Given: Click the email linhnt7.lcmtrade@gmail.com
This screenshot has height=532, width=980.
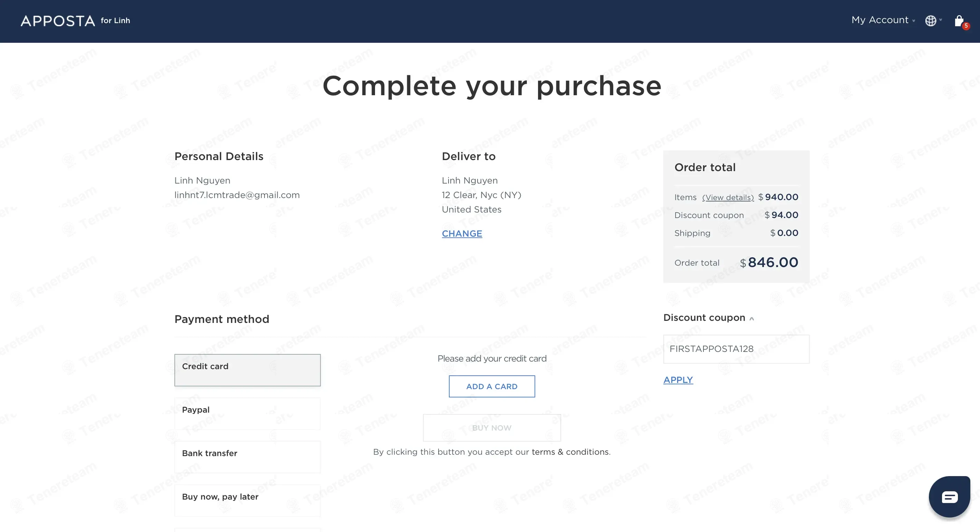Looking at the screenshot, I should 237,195.
